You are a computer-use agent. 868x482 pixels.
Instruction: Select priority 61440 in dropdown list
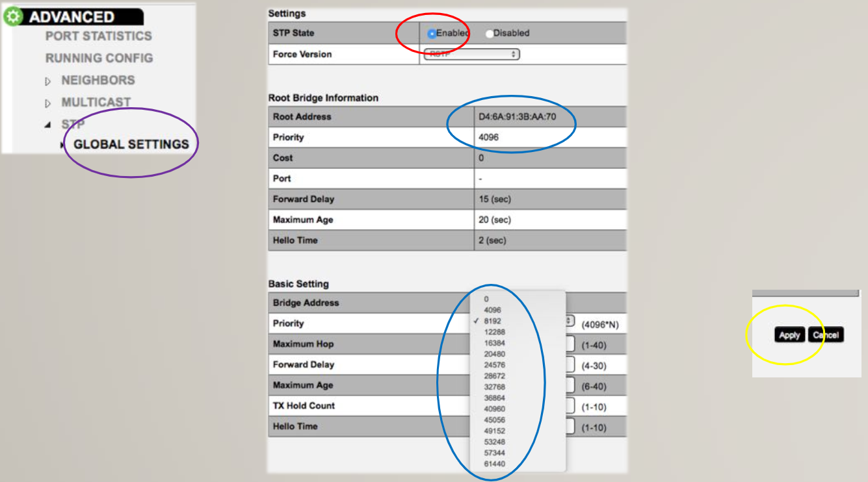494,464
